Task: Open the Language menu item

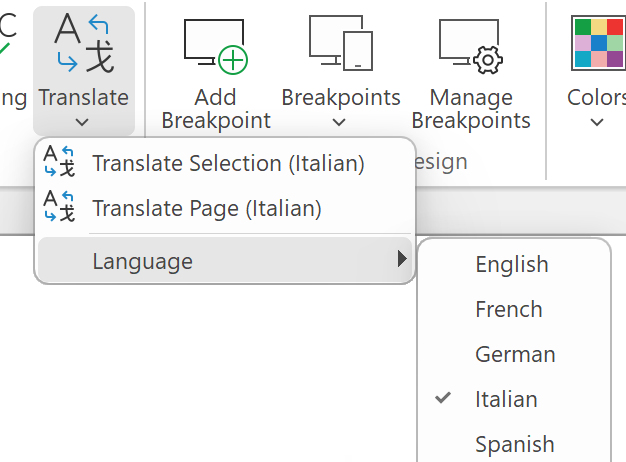Action: point(143,261)
